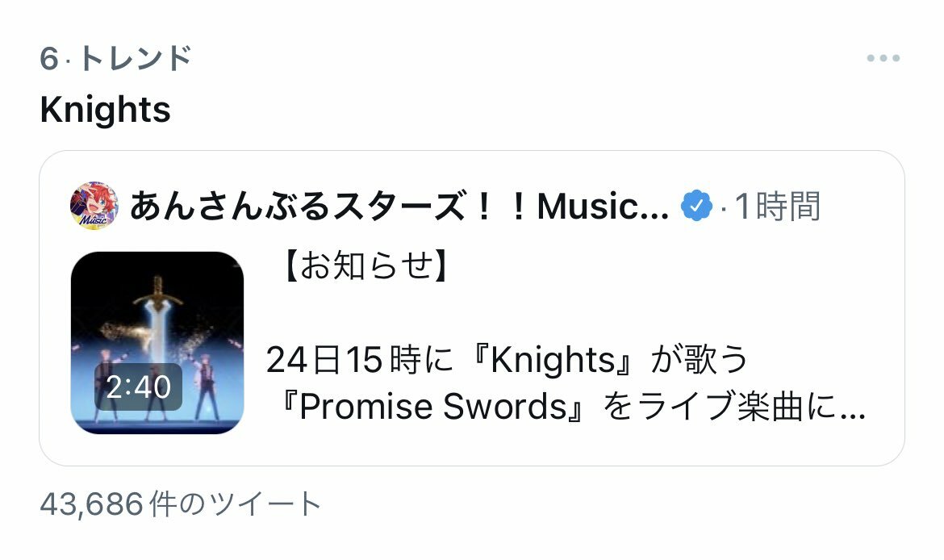Open the 43,686件のツイート count
The width and height of the screenshot is (944, 560).
click(x=181, y=504)
